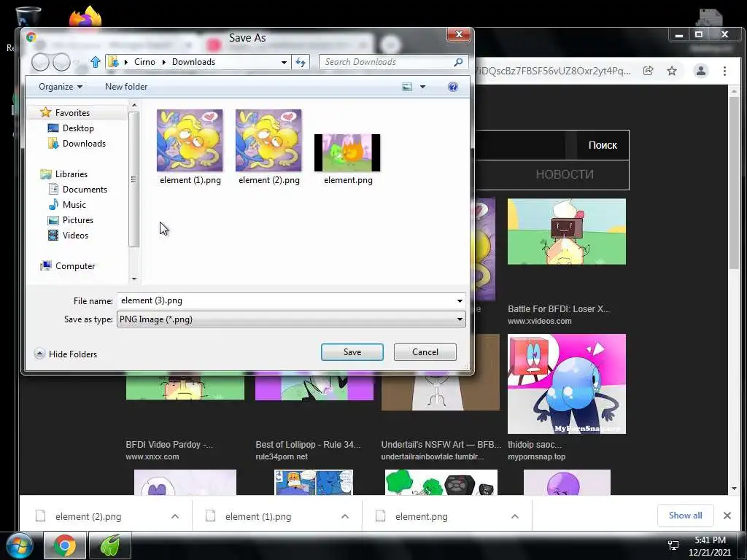Click Downloads in the address path
This screenshot has width=747, height=560.
(193, 62)
